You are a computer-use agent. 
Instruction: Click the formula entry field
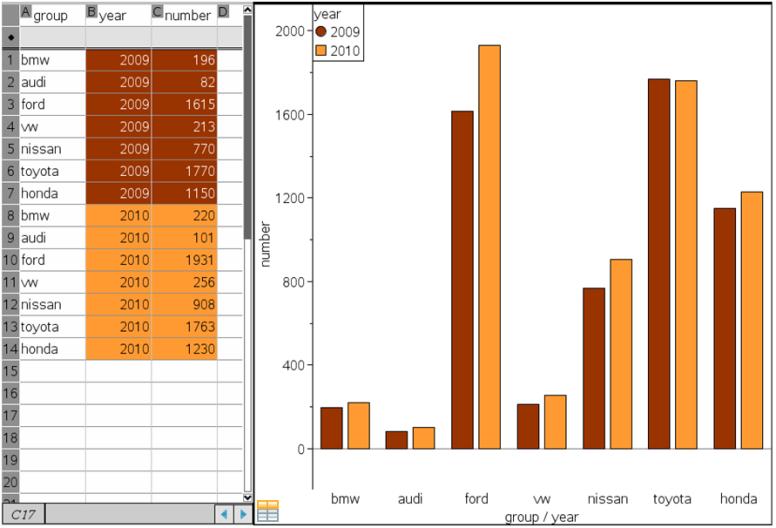[x=130, y=515]
